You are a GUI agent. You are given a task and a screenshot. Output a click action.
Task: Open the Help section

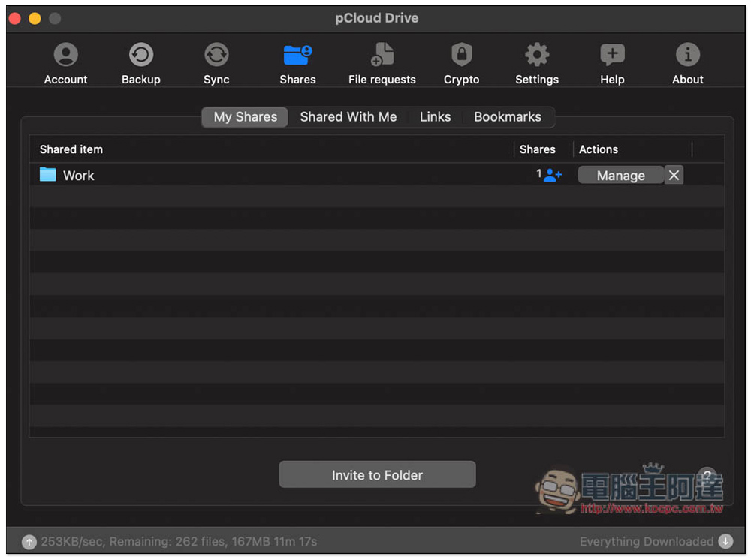coord(612,63)
